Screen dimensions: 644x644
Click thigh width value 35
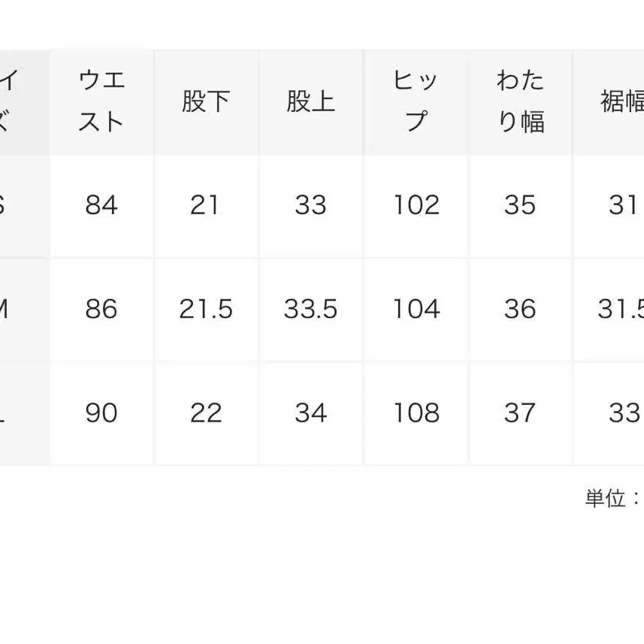521,205
